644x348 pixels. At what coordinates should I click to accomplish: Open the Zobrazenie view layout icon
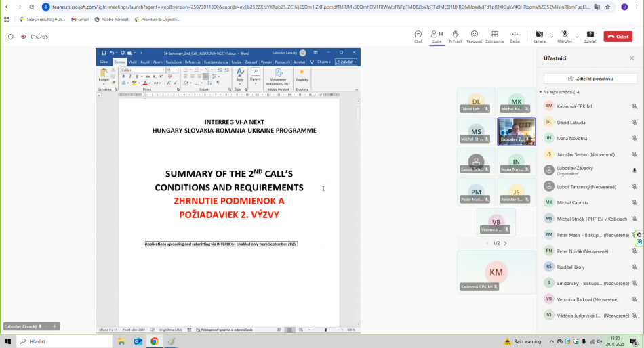494,35
